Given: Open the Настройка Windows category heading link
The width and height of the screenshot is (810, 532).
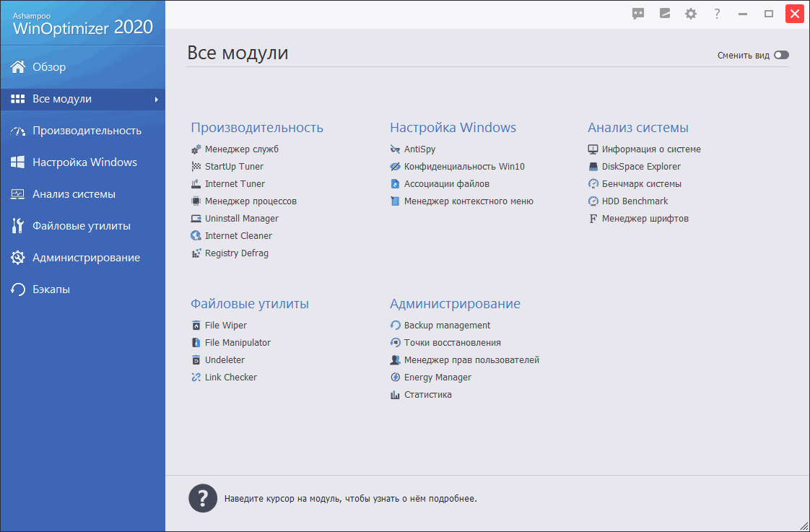Looking at the screenshot, I should (x=453, y=128).
